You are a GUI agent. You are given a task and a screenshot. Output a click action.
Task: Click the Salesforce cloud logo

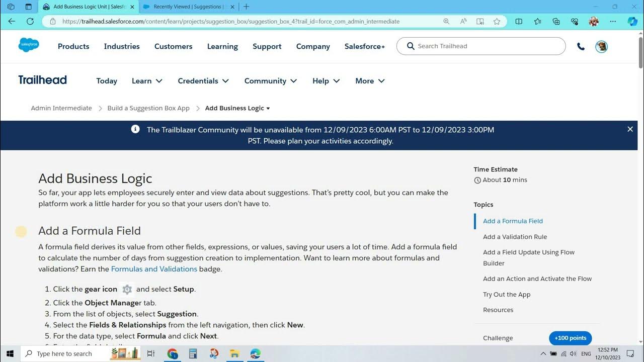pyautogui.click(x=29, y=45)
